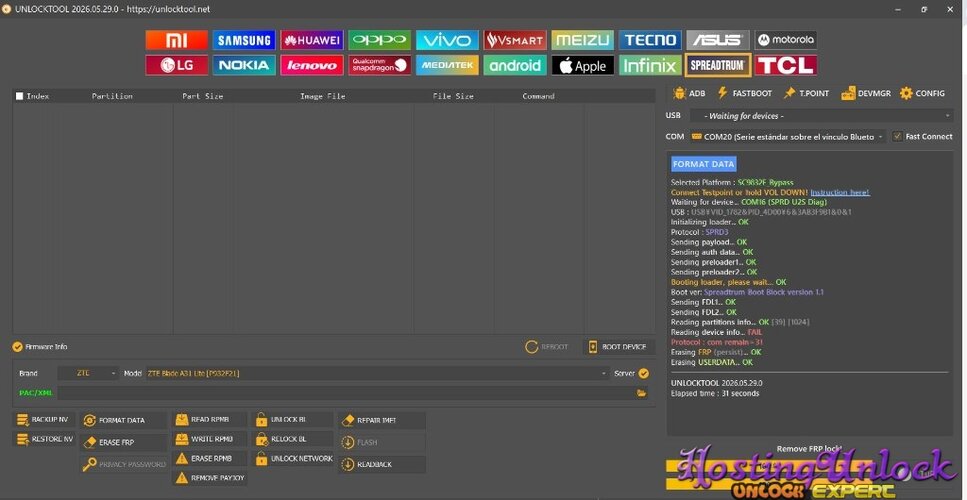Choose the LG brand tile

click(x=176, y=65)
